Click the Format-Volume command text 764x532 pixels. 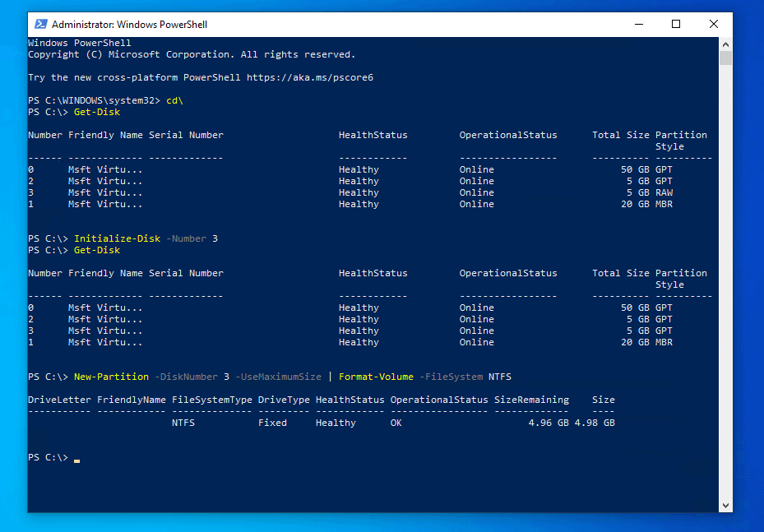pos(376,376)
